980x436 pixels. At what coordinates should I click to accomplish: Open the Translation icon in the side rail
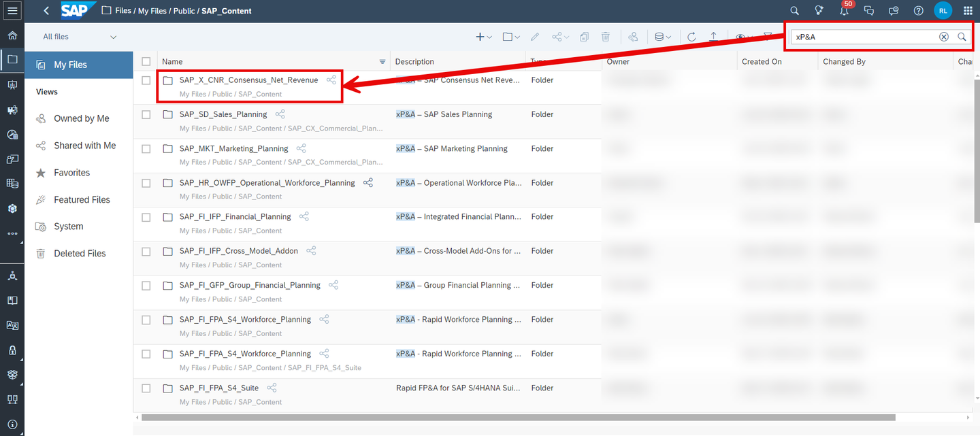(x=12, y=325)
